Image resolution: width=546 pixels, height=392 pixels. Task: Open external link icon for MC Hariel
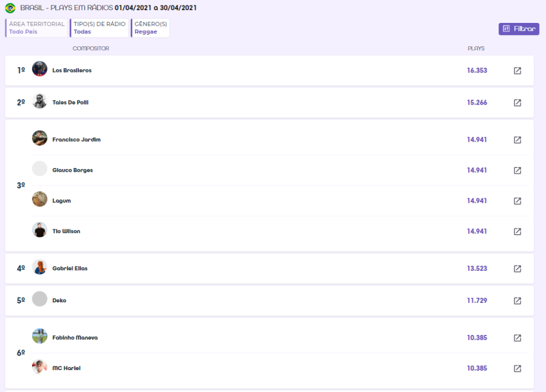pos(517,369)
